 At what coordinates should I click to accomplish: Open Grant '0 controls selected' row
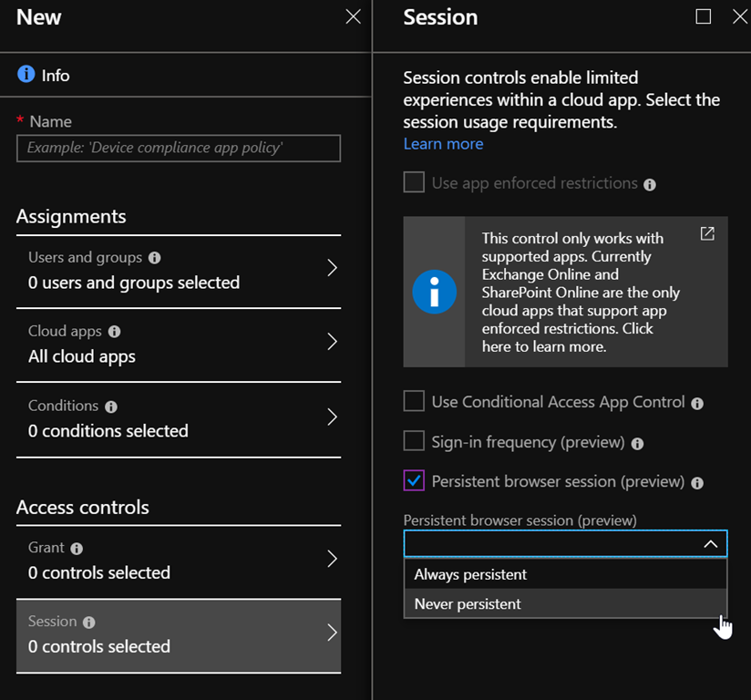tap(179, 561)
